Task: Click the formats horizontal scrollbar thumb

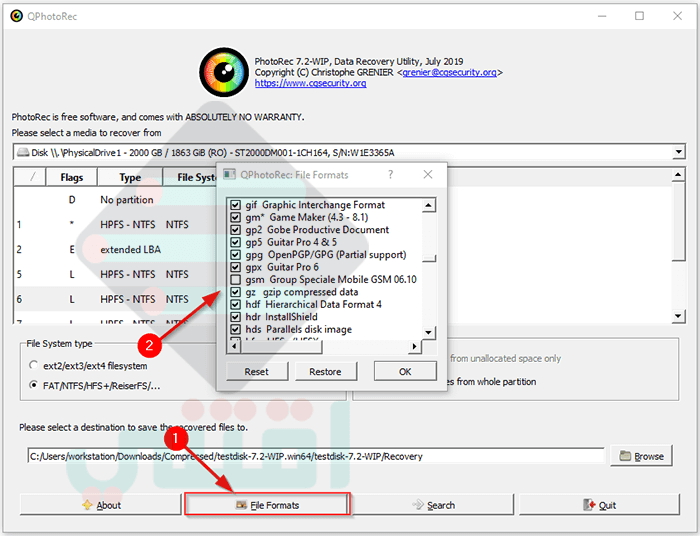Action: [x=281, y=346]
